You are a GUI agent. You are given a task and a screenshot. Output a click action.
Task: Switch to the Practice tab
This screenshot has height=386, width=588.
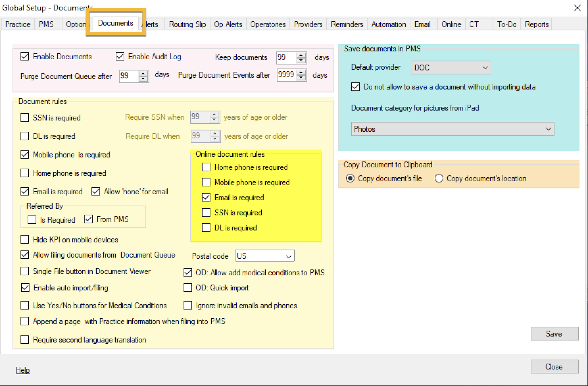(x=18, y=24)
